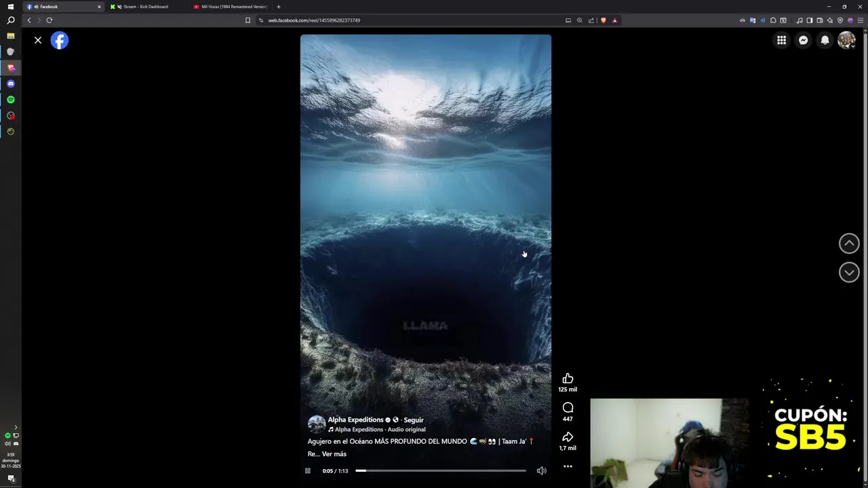The width and height of the screenshot is (868, 488).
Task: Like the reel with the thumbs-up icon
Action: click(568, 379)
